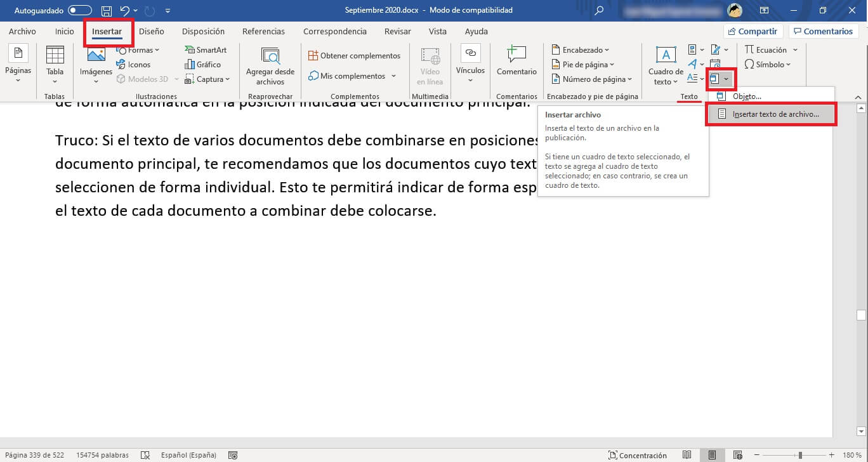Open the Archivo menu

click(22, 31)
